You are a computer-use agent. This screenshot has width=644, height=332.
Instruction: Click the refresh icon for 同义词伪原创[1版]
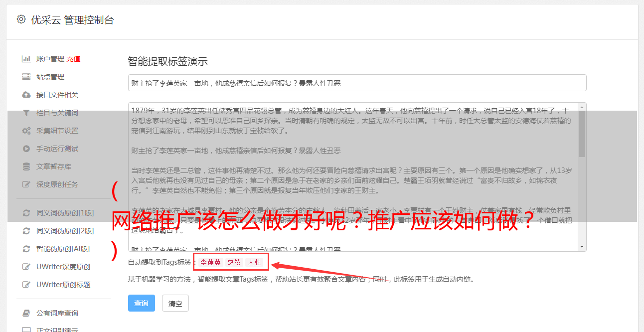pyautogui.click(x=26, y=213)
